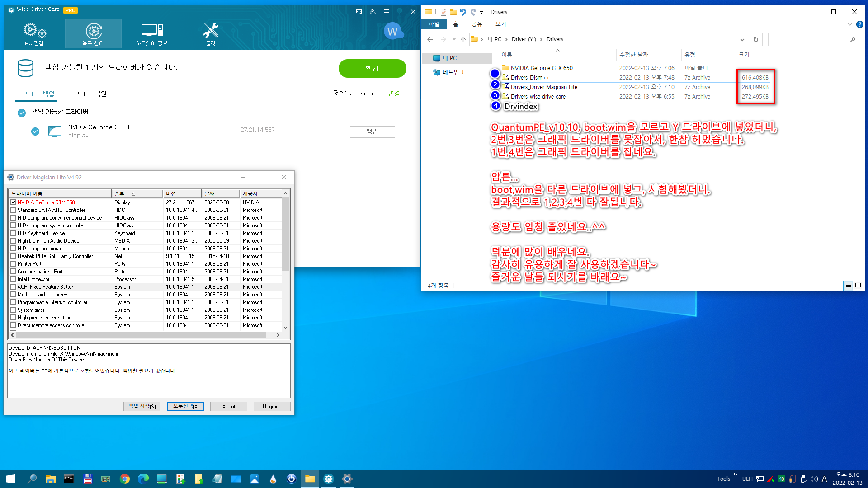Open the 하드웨어 정보 hardware info section
The height and width of the screenshot is (488, 868).
tap(152, 34)
